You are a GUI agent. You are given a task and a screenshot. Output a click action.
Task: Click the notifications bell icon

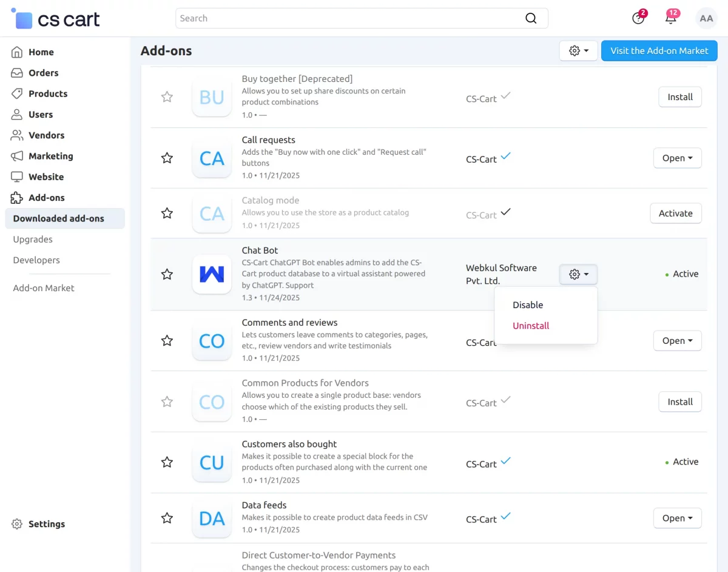670,18
